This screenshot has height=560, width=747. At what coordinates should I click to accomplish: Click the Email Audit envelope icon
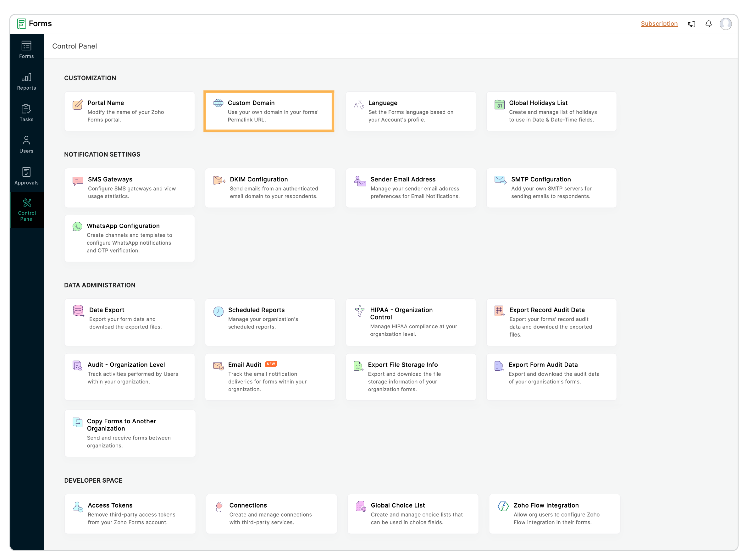(218, 366)
